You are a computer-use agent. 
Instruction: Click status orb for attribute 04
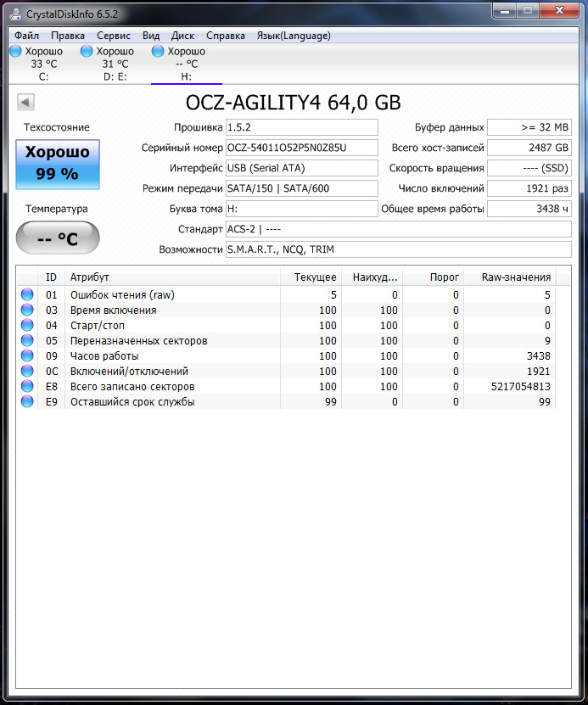click(27, 325)
